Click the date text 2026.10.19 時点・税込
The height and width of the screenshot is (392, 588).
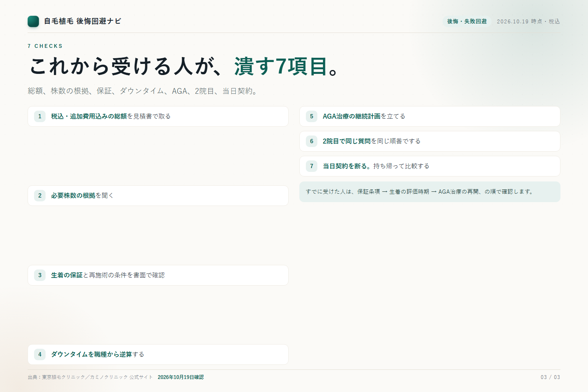(x=528, y=21)
